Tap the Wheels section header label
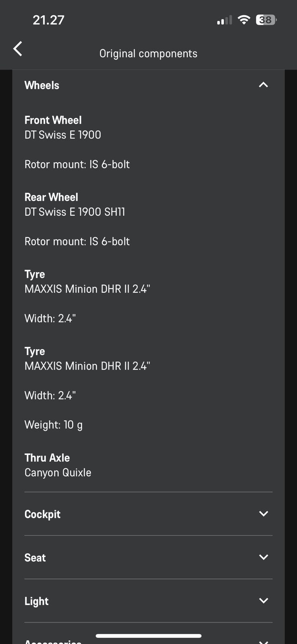 point(42,85)
